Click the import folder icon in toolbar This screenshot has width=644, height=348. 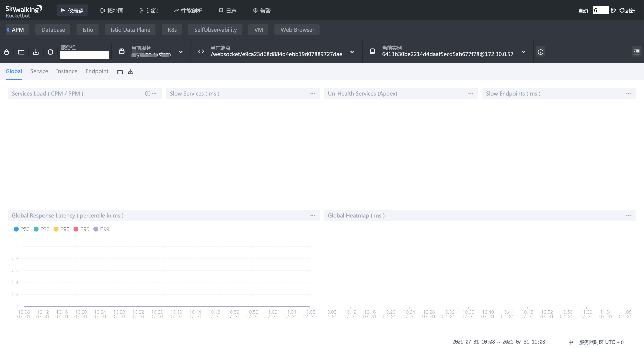coord(21,52)
